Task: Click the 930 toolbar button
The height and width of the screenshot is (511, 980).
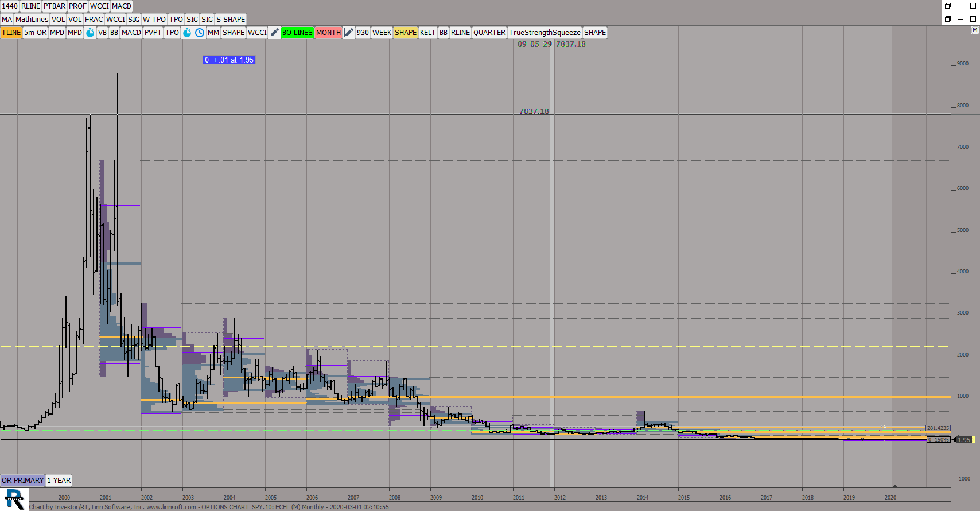Action: coord(363,33)
